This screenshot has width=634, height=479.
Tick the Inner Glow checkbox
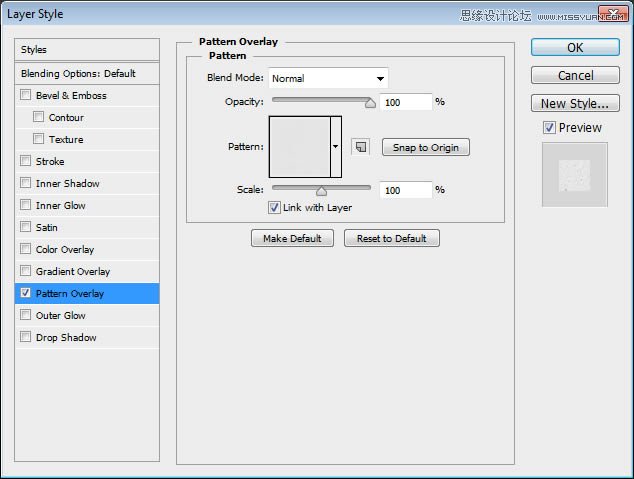[x=25, y=205]
